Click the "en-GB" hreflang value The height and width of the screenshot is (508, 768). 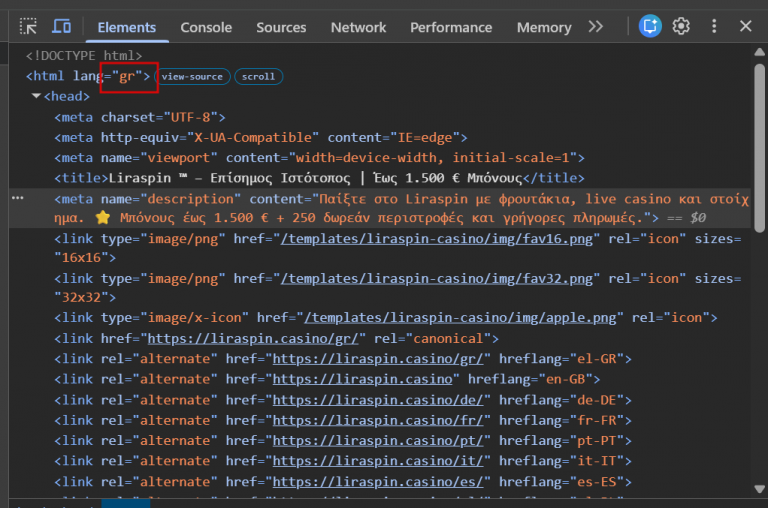[565, 379]
